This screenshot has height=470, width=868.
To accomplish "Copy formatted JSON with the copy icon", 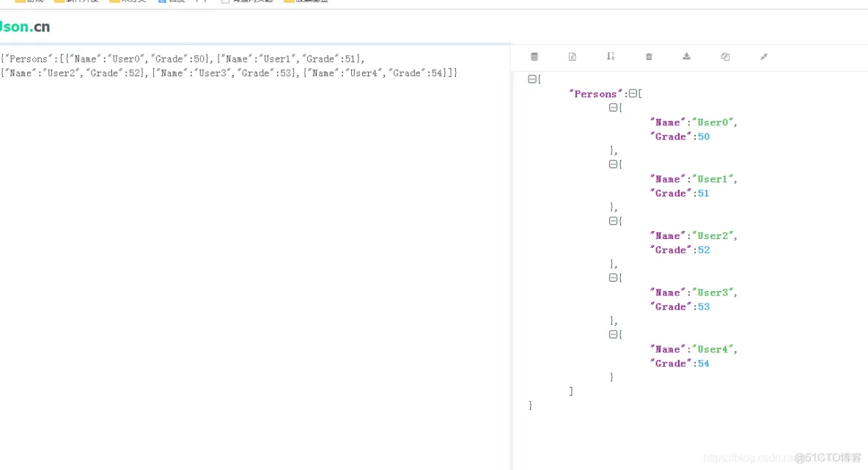I will (x=725, y=56).
